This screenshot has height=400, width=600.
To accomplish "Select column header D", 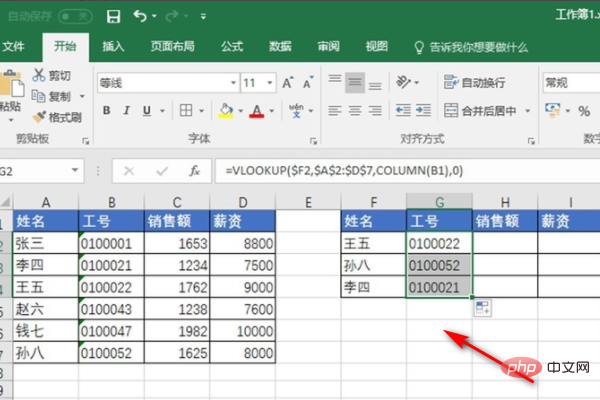I will click(243, 202).
